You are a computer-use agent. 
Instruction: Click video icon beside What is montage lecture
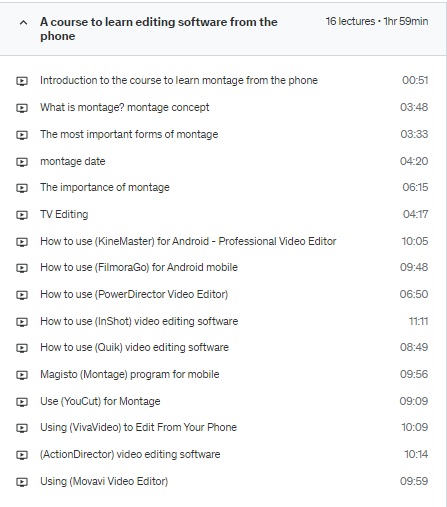pos(22,108)
